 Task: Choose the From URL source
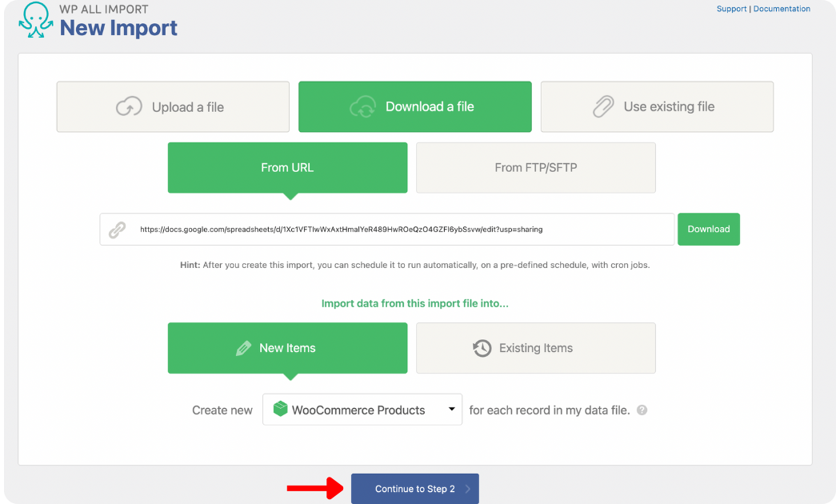click(x=287, y=168)
